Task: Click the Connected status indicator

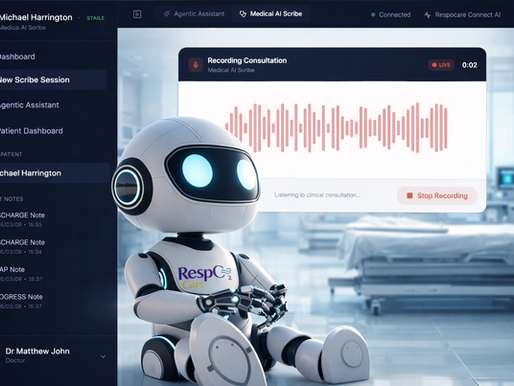Action: point(391,15)
